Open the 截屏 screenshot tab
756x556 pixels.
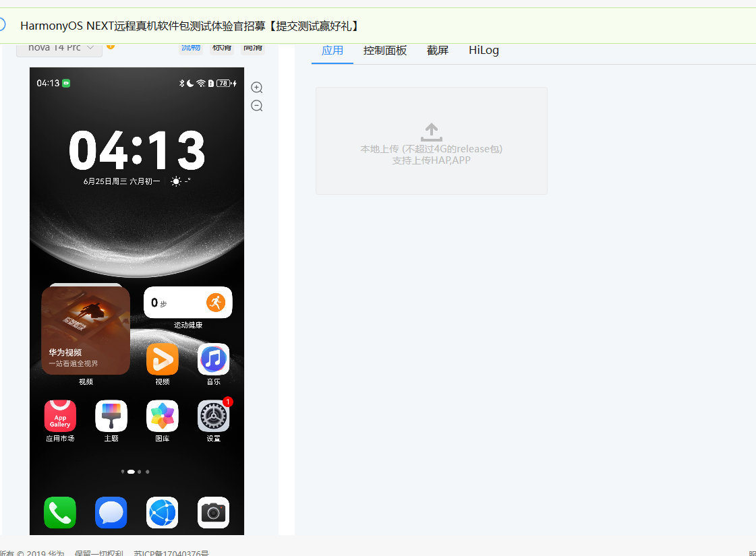tap(438, 51)
